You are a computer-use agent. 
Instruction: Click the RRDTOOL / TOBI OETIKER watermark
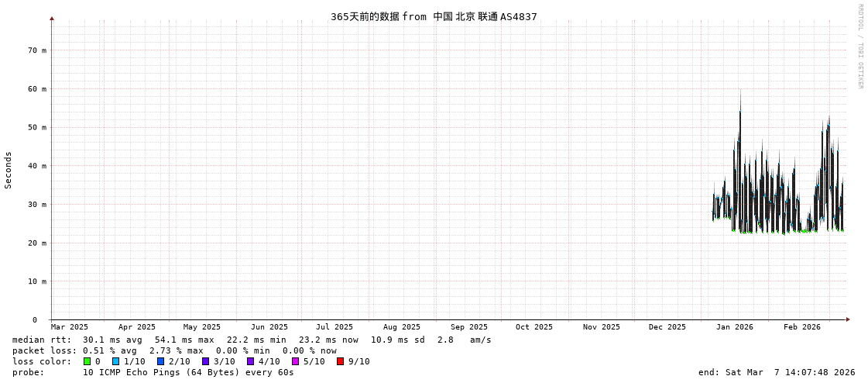click(859, 47)
